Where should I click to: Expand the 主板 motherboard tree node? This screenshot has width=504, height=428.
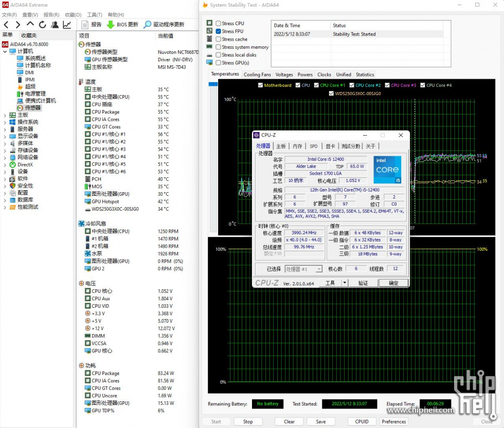[x=5, y=115]
